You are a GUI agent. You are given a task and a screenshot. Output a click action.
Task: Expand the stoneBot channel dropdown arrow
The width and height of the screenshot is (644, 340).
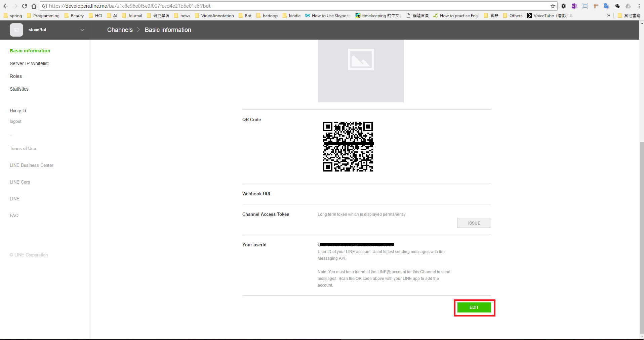tap(82, 30)
